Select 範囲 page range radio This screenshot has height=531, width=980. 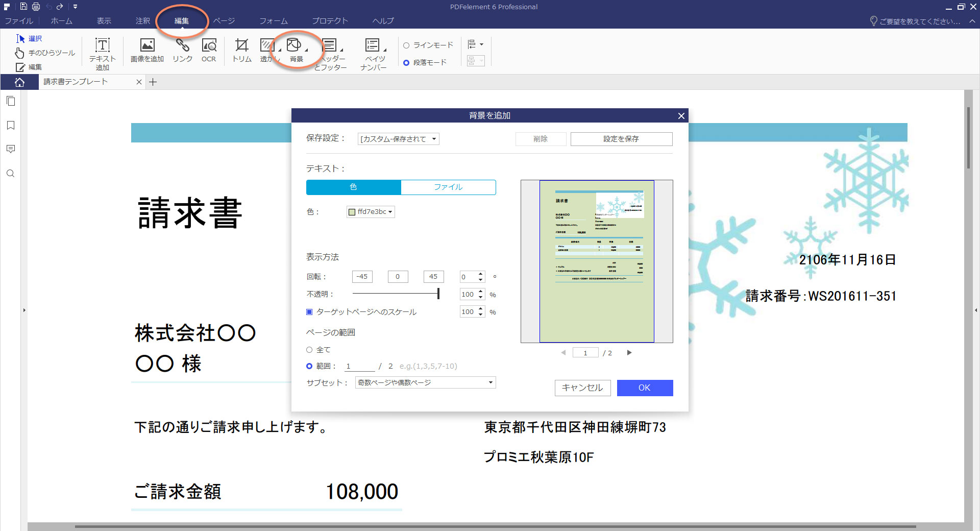tap(309, 366)
